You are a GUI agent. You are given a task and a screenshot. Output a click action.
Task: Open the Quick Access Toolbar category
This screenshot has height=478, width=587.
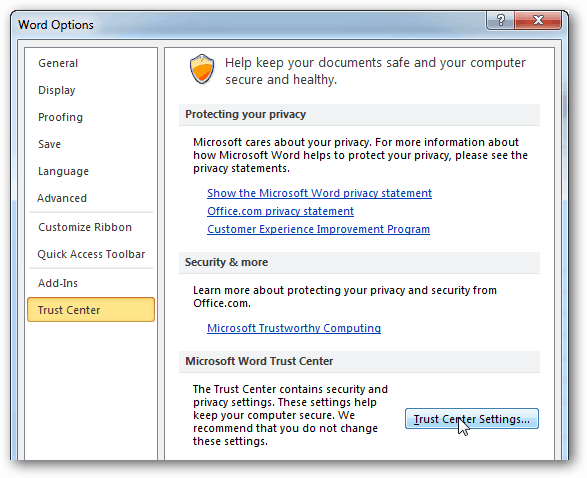[91, 254]
